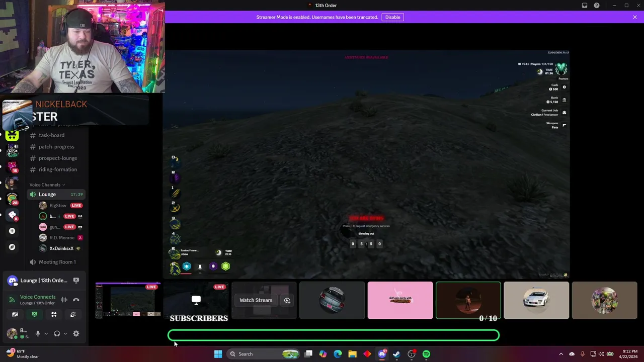The height and width of the screenshot is (362, 644).
Task: Turn on camera in the voice panel
Action: [x=15, y=314]
